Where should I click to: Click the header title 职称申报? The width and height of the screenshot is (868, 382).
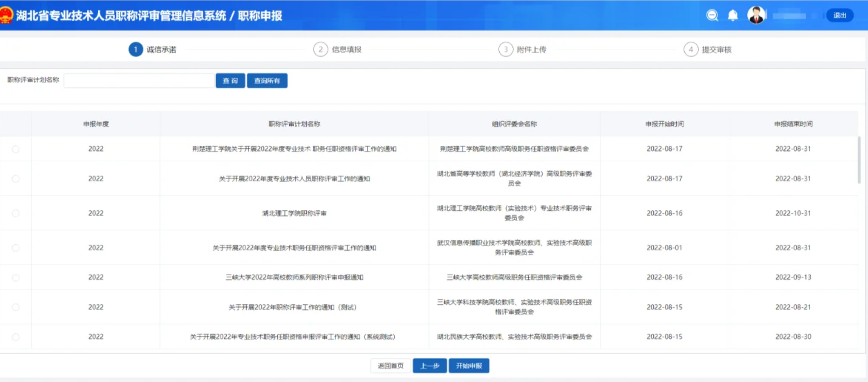click(x=260, y=16)
